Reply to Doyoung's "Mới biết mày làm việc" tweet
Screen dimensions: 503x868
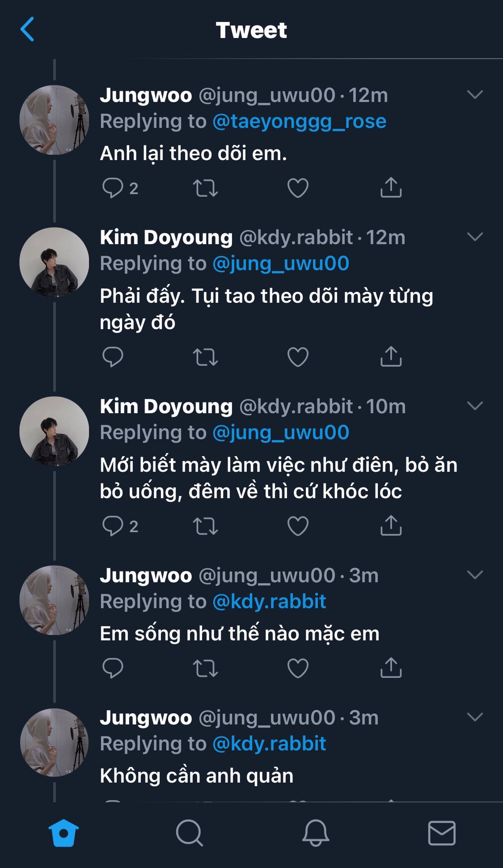[113, 526]
